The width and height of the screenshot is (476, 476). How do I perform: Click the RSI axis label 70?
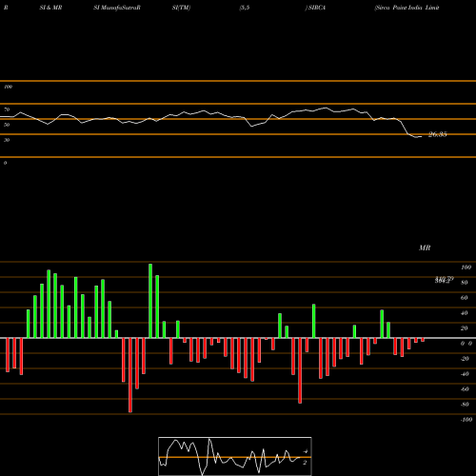click(7, 109)
